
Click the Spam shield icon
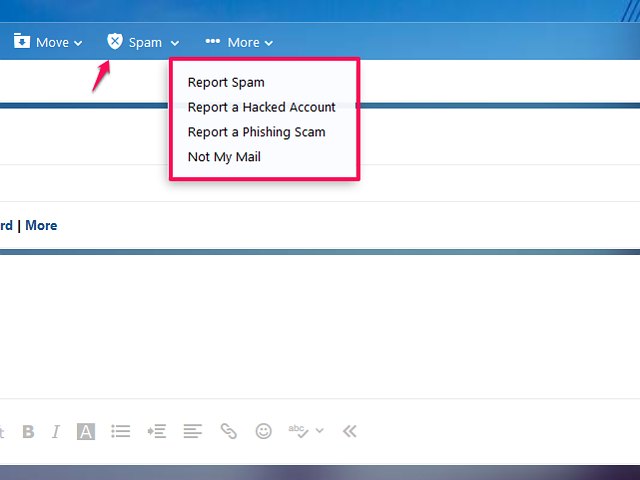(x=115, y=42)
